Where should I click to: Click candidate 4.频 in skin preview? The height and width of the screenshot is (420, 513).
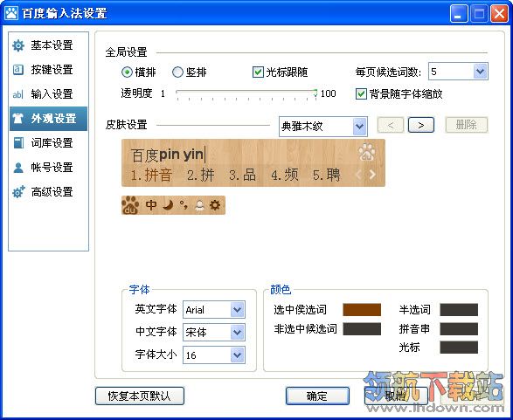[285, 175]
